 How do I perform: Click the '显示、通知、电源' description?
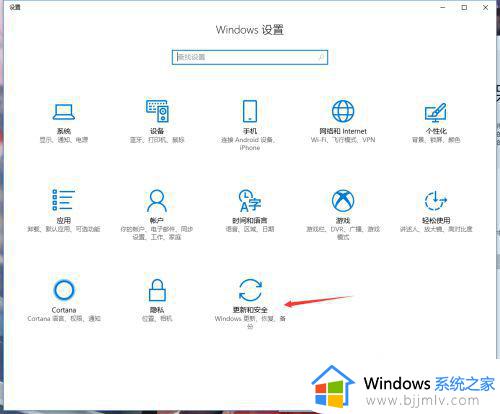[x=64, y=140]
